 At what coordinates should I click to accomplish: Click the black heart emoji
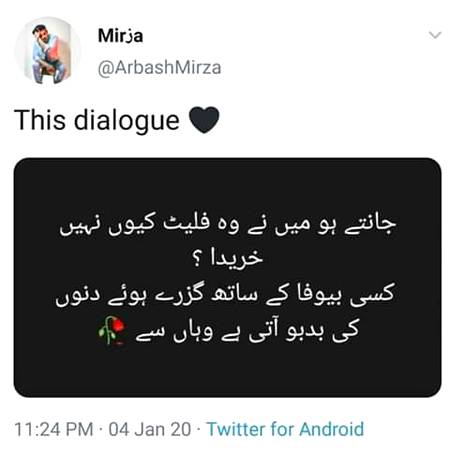pyautogui.click(x=204, y=120)
